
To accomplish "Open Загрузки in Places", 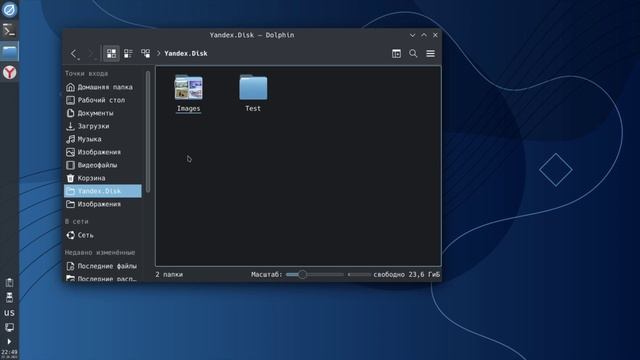I will (103, 126).
